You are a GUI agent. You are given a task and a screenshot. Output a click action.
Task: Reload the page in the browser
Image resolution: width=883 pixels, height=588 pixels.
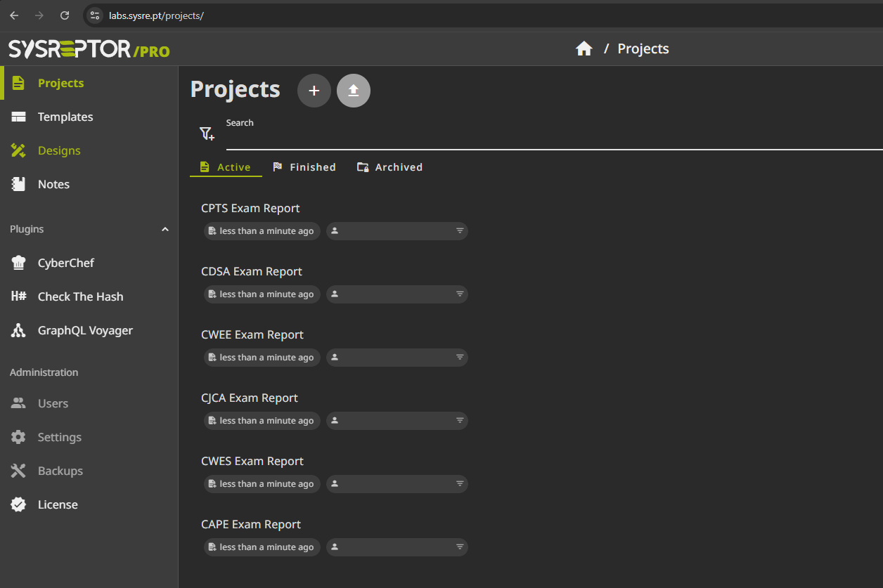coord(65,15)
